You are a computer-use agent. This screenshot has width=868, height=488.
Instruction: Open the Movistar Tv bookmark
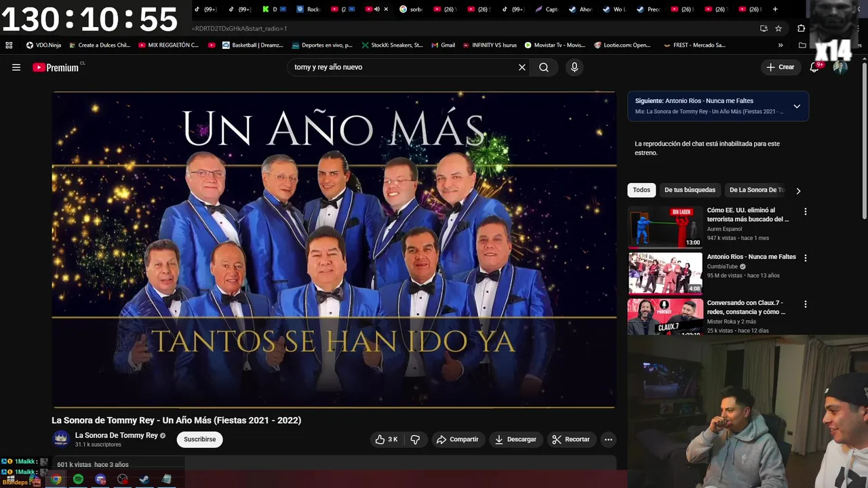(x=555, y=45)
